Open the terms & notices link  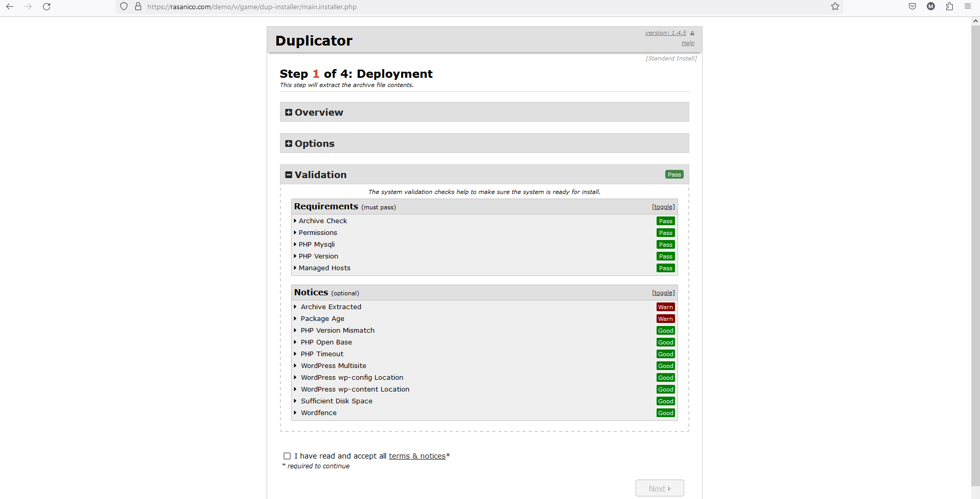pyautogui.click(x=417, y=455)
